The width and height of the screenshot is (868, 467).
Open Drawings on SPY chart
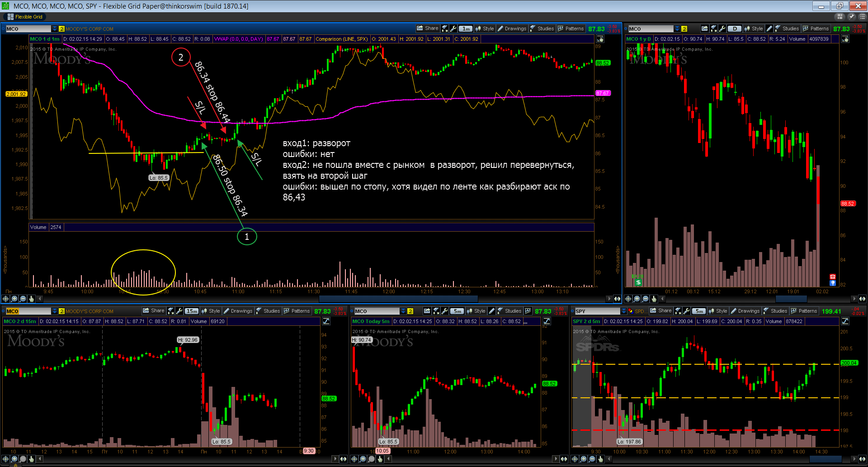(x=745, y=311)
